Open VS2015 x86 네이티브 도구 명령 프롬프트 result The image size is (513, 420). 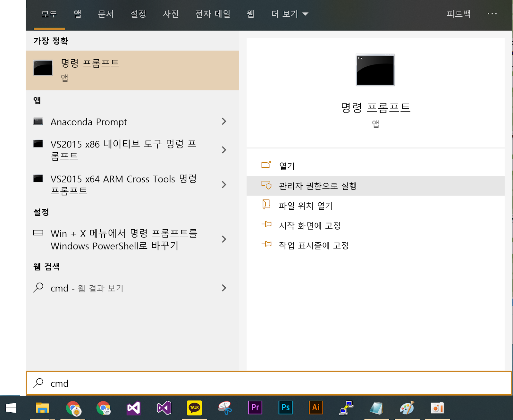click(132, 150)
